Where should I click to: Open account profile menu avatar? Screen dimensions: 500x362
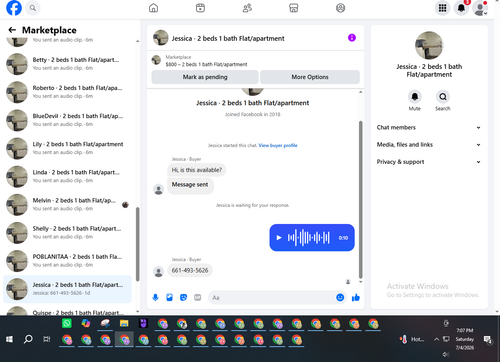coord(480,8)
